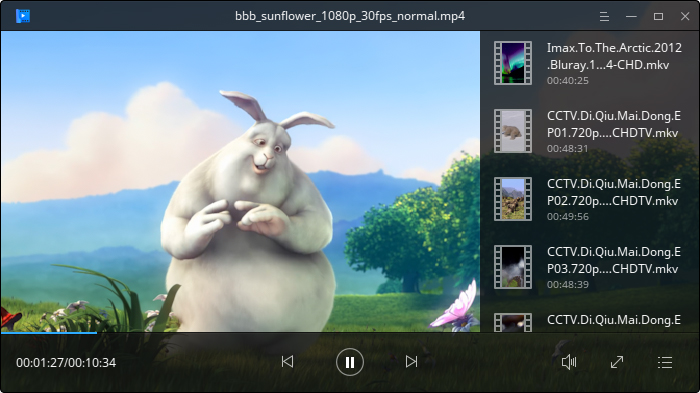The width and height of the screenshot is (700, 393).
Task: Mute the volume speaker icon
Action: click(x=569, y=362)
